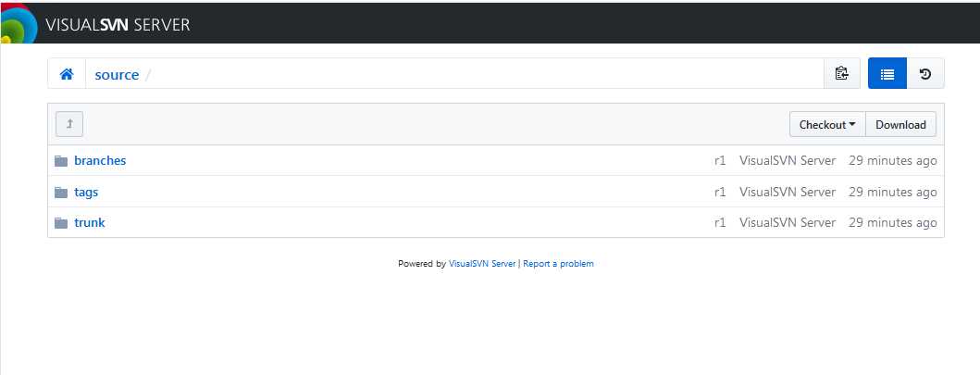Click 29 minutes ago in tags row
980x375 pixels.
tap(892, 192)
